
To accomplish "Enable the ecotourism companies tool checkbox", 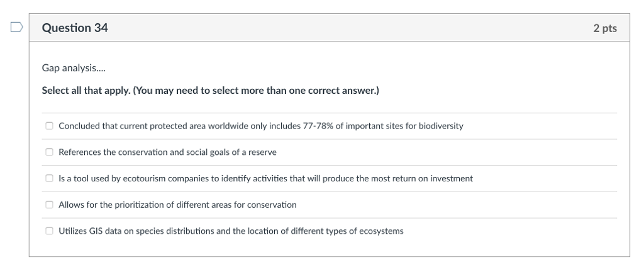I will 49,178.
